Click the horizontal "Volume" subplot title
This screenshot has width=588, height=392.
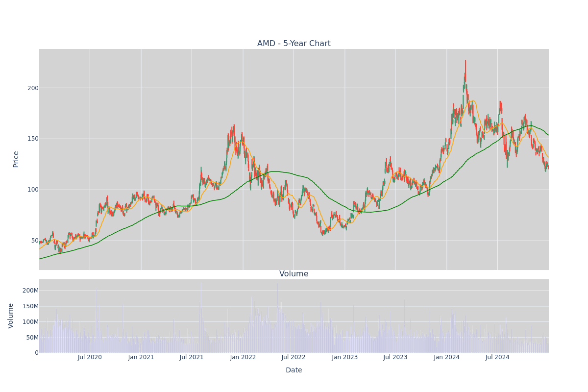click(294, 274)
